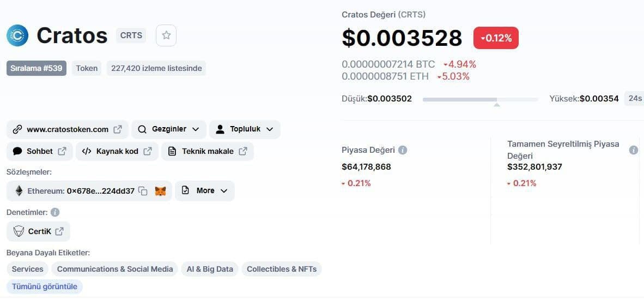Add Cratos to watchlist with the star icon
Screen dimensions: 644x299
(166, 35)
